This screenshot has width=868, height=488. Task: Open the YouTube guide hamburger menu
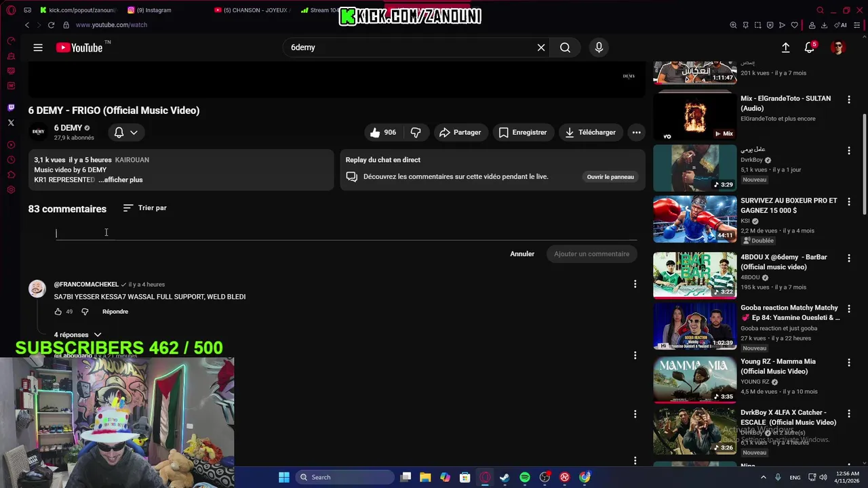click(38, 47)
